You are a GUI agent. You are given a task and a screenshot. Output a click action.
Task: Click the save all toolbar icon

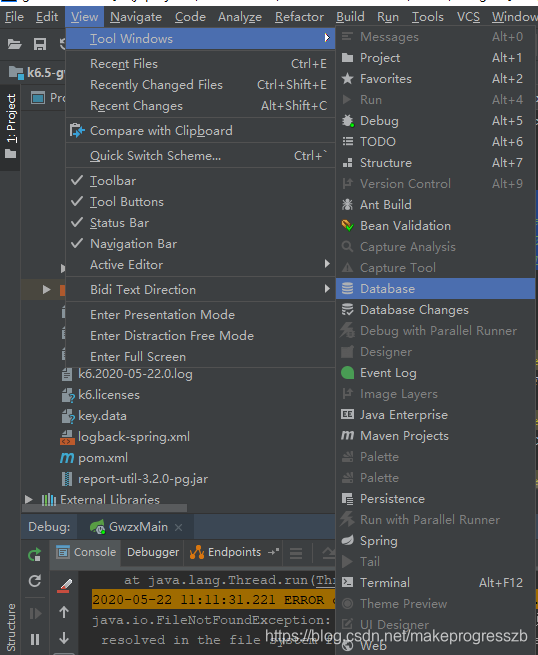coord(40,44)
